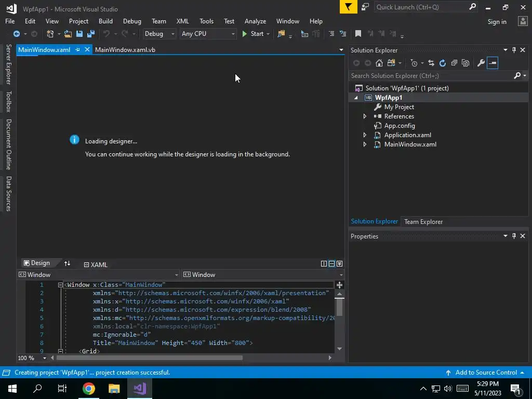Click the Show All Files icon

coord(465,63)
